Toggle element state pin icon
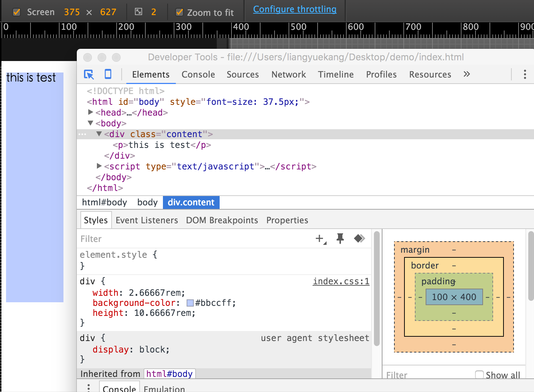 pos(340,238)
